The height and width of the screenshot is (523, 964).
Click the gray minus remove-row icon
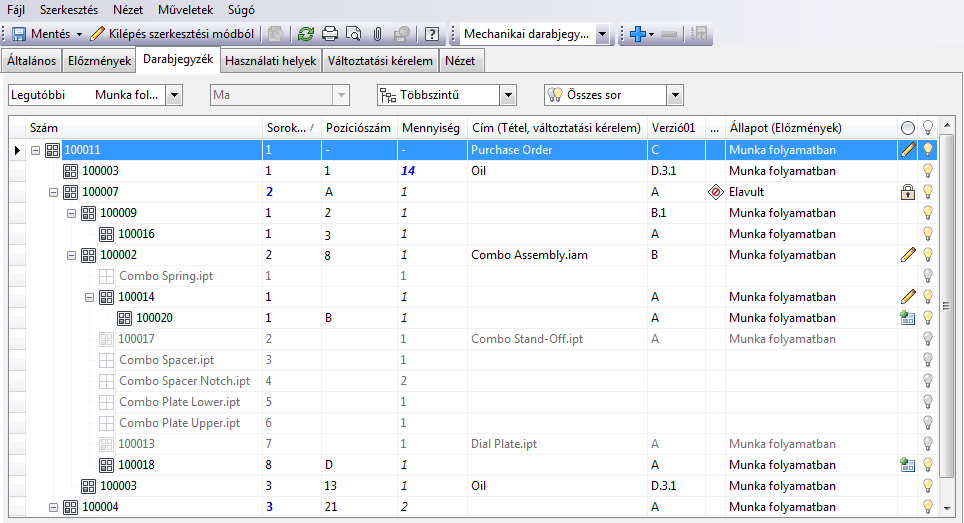669,34
